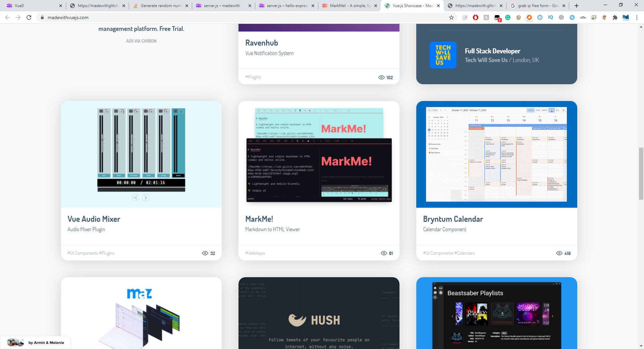Screen dimensions: 644x349
Task: Click the open-in-new-window extension icon
Action: tap(465, 17)
